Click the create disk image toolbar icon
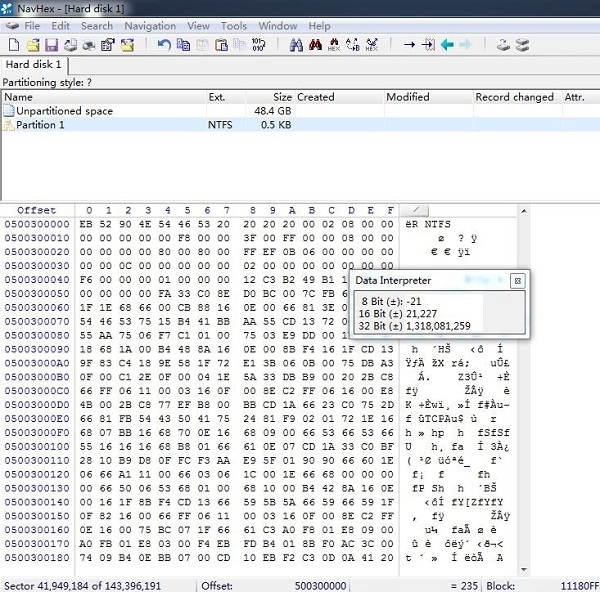The image size is (600, 592). [x=70, y=45]
